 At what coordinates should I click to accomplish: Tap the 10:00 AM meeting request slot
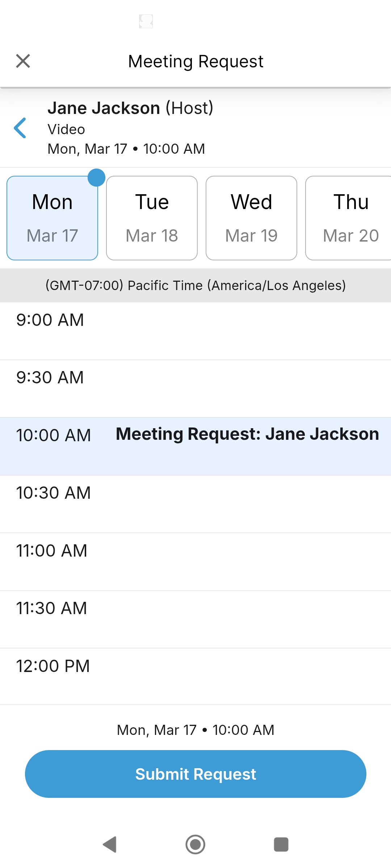(x=195, y=446)
